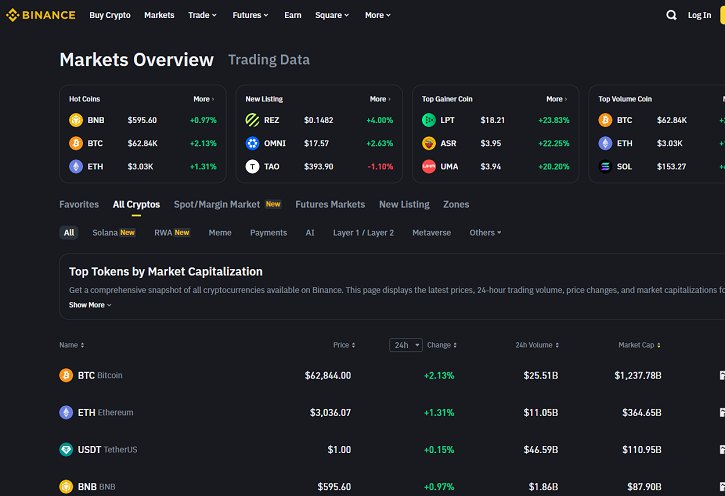The image size is (725, 496).
Task: Open the New Listing tab
Action: pyautogui.click(x=404, y=204)
